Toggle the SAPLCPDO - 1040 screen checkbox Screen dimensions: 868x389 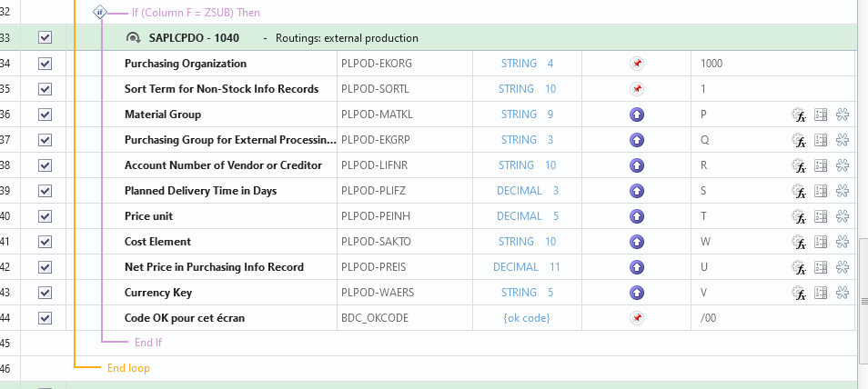click(45, 38)
